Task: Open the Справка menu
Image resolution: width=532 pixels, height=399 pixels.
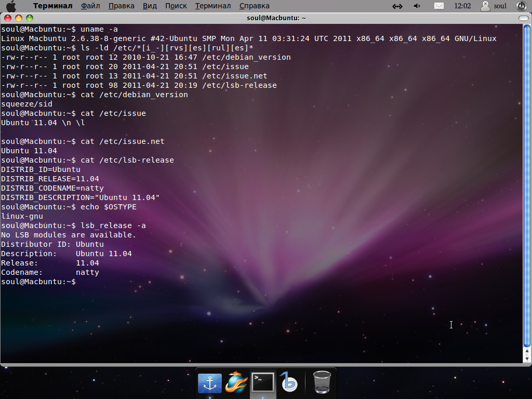Action: (254, 6)
